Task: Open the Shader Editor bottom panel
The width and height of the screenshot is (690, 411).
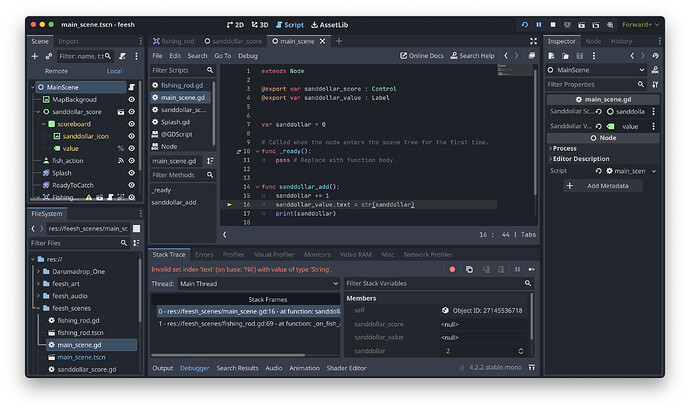Action: coord(346,368)
